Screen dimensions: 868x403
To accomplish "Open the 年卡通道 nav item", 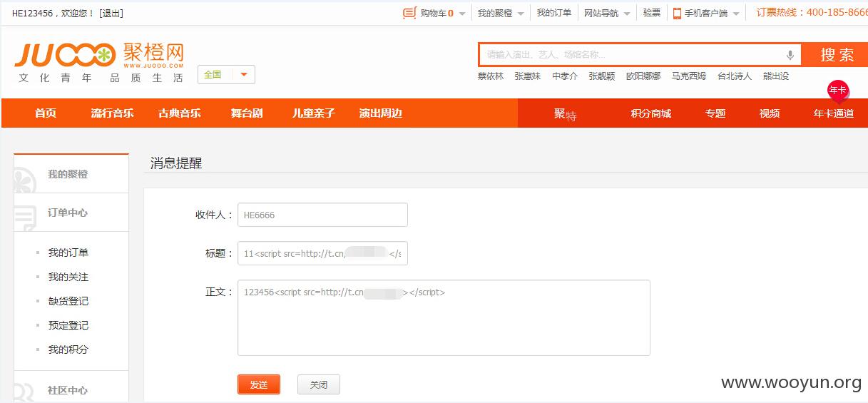I will pos(834,113).
